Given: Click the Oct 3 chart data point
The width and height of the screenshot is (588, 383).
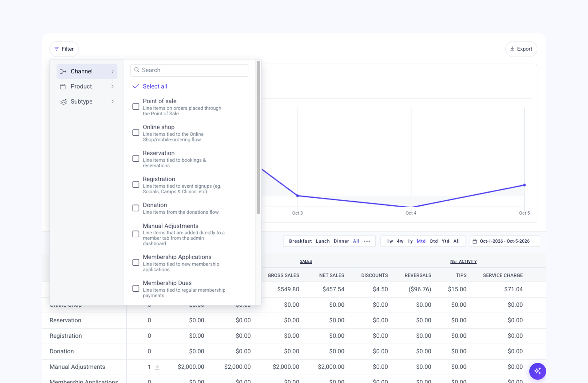Looking at the screenshot, I should point(298,196).
